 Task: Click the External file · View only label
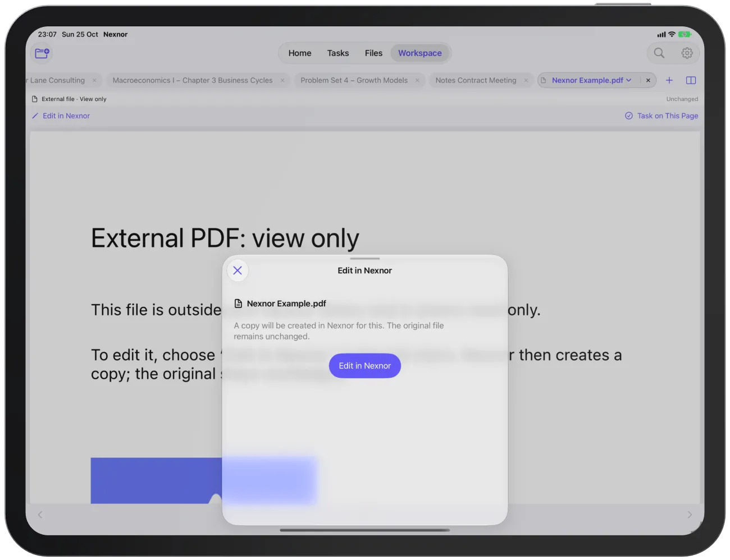[74, 99]
